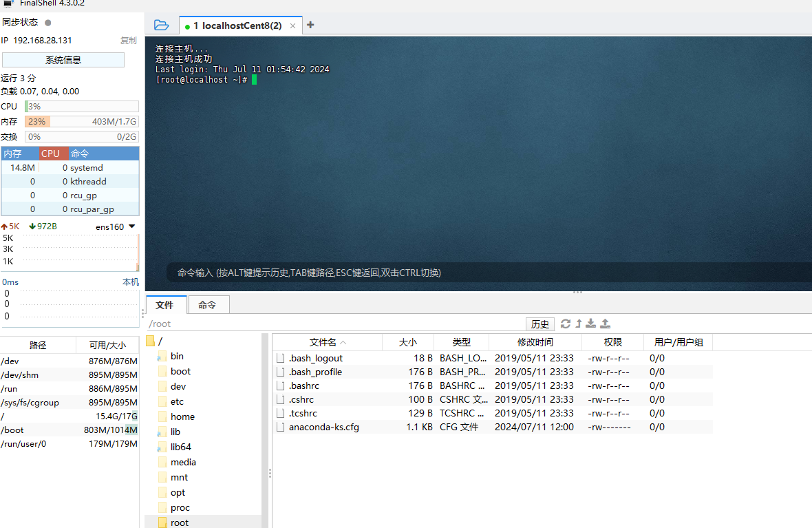
Task: Click the sync status indicator dot
Action: point(47,23)
